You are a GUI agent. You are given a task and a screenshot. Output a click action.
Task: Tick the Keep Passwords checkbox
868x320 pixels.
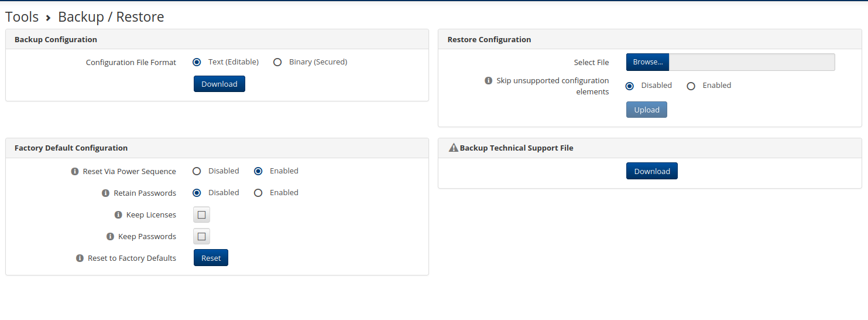pos(201,237)
